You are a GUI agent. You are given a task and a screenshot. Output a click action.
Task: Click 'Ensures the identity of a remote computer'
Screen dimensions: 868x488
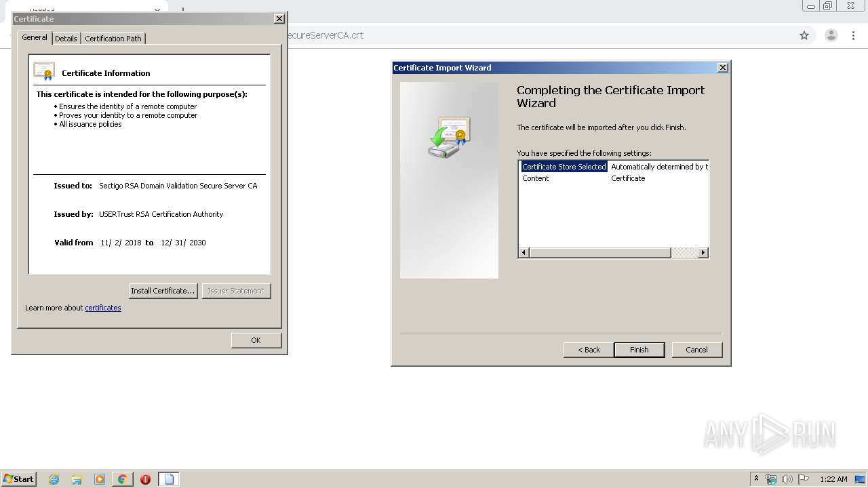point(127,106)
